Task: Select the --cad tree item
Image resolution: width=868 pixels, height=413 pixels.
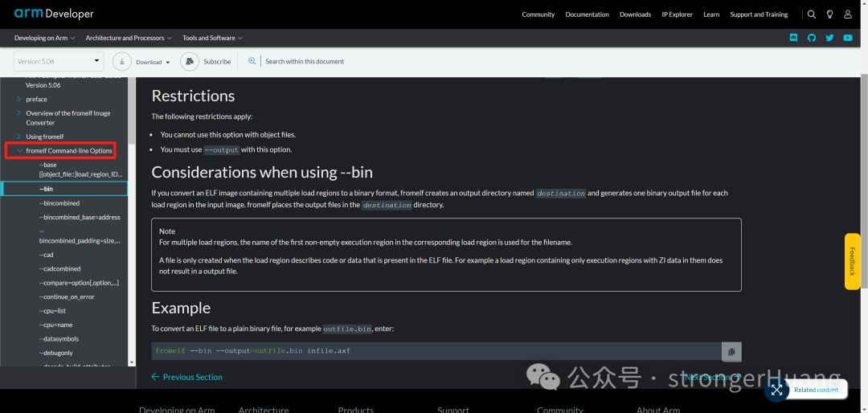Action: click(x=46, y=255)
